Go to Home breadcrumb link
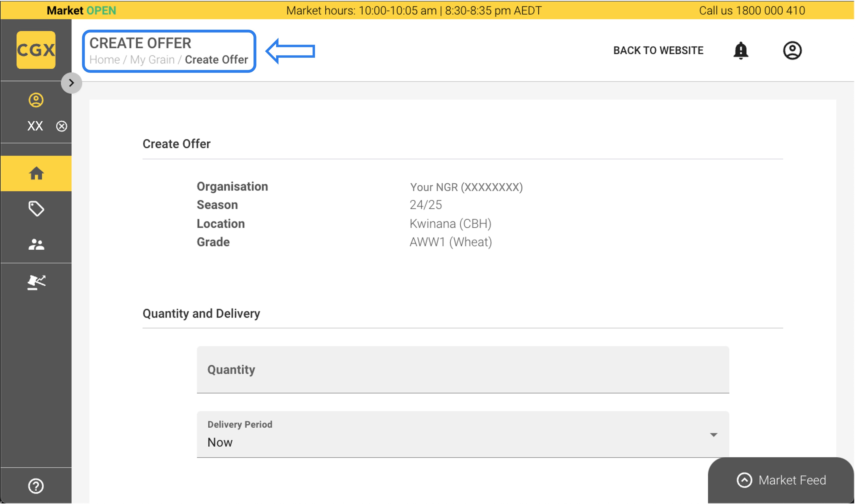This screenshot has width=855, height=504. pyautogui.click(x=104, y=60)
